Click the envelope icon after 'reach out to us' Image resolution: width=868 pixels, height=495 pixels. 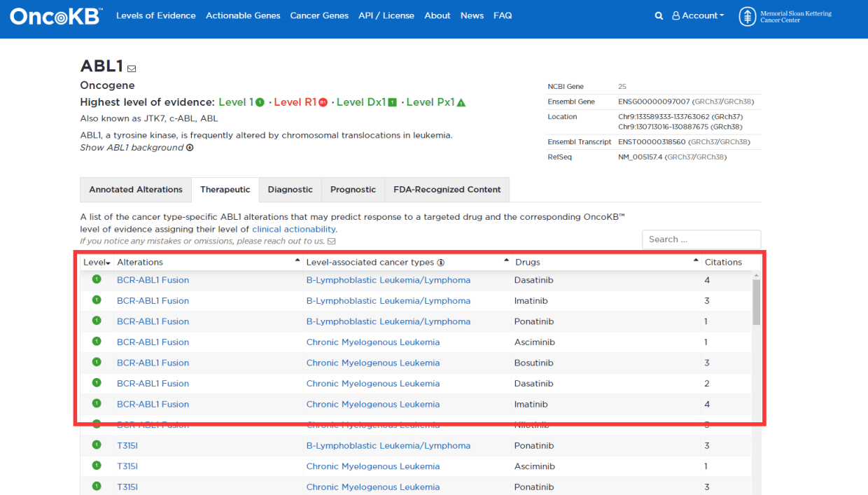[332, 242]
